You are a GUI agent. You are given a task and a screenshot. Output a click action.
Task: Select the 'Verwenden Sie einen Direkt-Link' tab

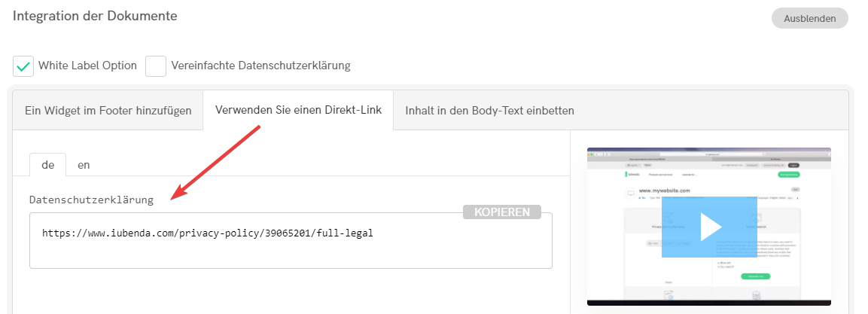coord(298,110)
